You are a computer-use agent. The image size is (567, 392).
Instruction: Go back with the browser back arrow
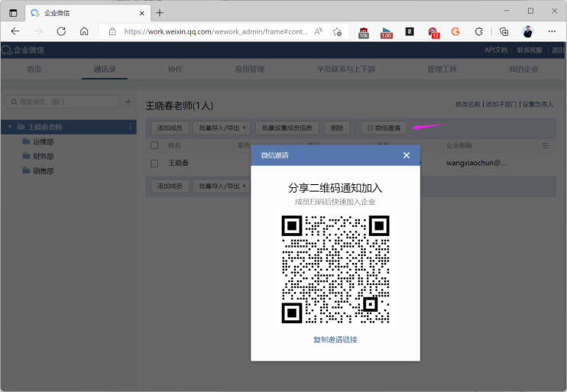pos(15,31)
